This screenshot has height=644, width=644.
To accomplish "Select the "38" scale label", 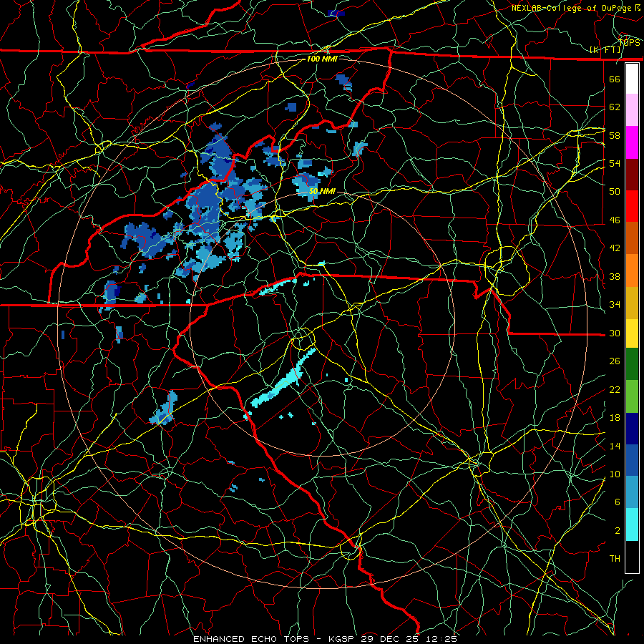I will (x=615, y=276).
